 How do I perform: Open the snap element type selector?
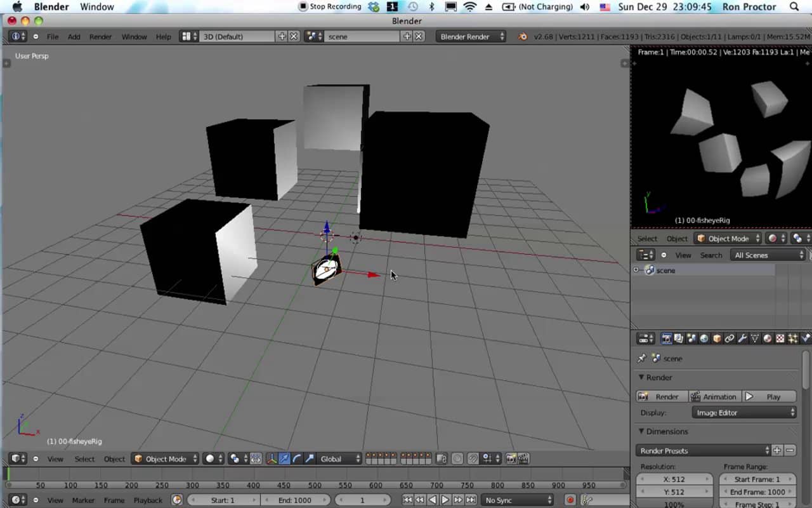coord(492,458)
